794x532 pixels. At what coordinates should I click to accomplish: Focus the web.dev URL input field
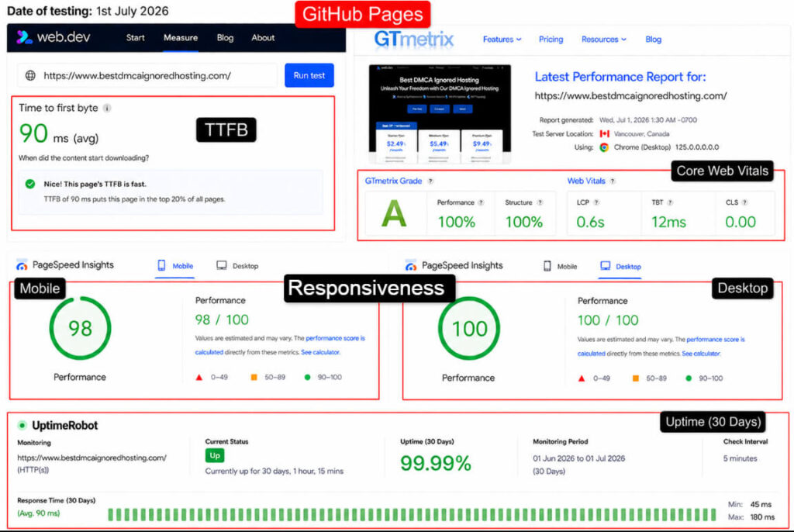point(147,75)
